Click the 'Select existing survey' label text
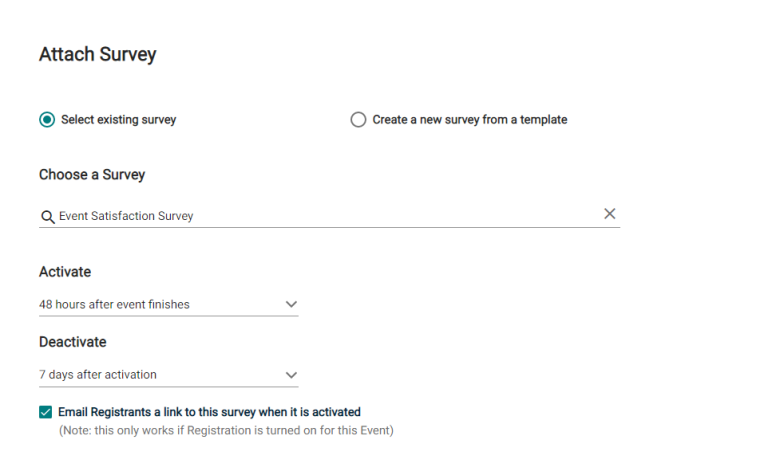This screenshot has height=475, width=780. [118, 120]
